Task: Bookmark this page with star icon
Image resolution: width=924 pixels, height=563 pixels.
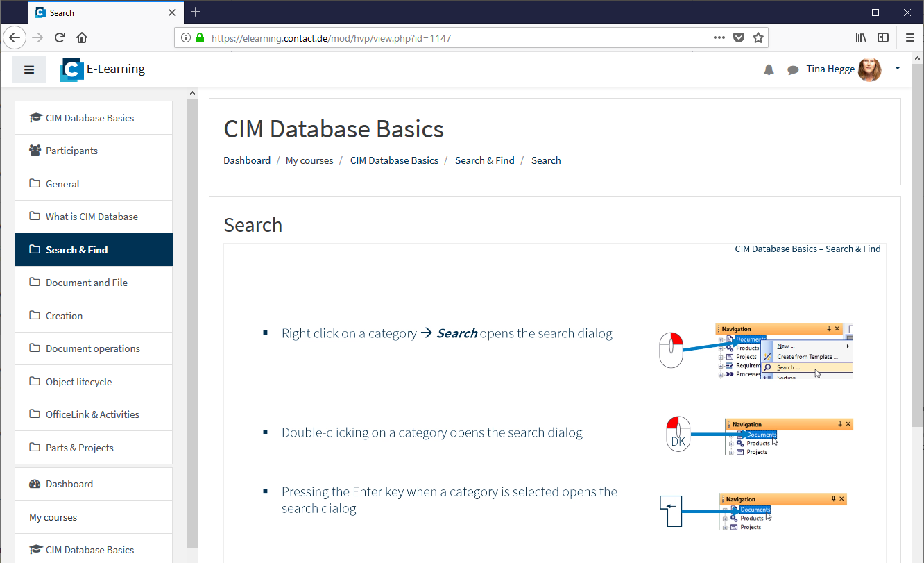Action: click(x=758, y=37)
